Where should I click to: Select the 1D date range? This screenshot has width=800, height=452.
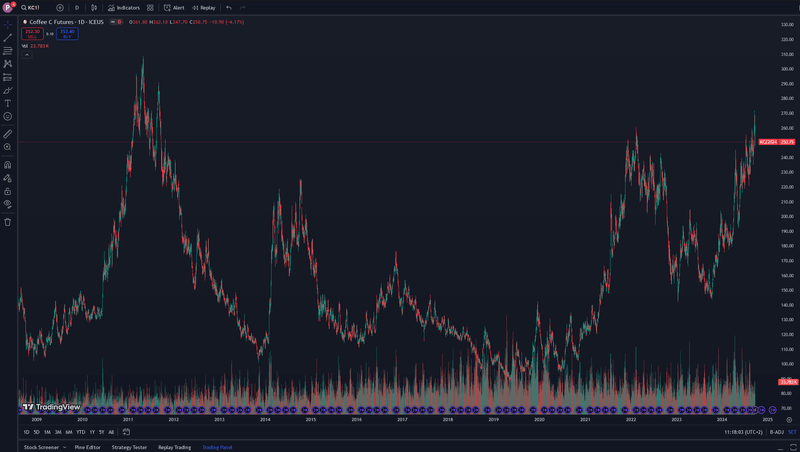[27, 432]
